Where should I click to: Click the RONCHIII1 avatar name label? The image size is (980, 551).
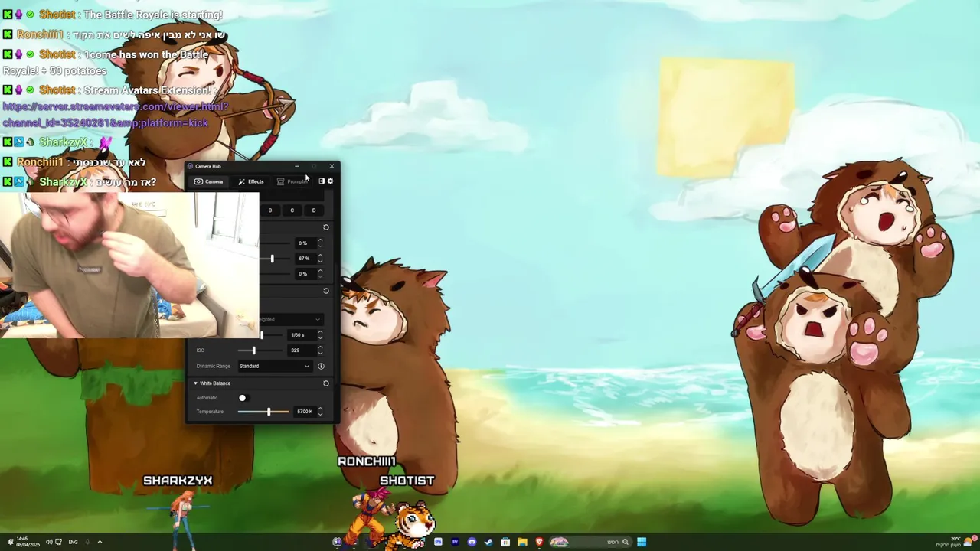[367, 461]
